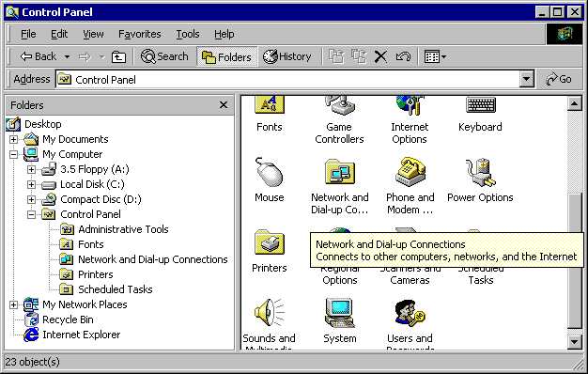The height and width of the screenshot is (374, 588).
Task: Open Phone and Modem Options
Action: click(x=410, y=172)
